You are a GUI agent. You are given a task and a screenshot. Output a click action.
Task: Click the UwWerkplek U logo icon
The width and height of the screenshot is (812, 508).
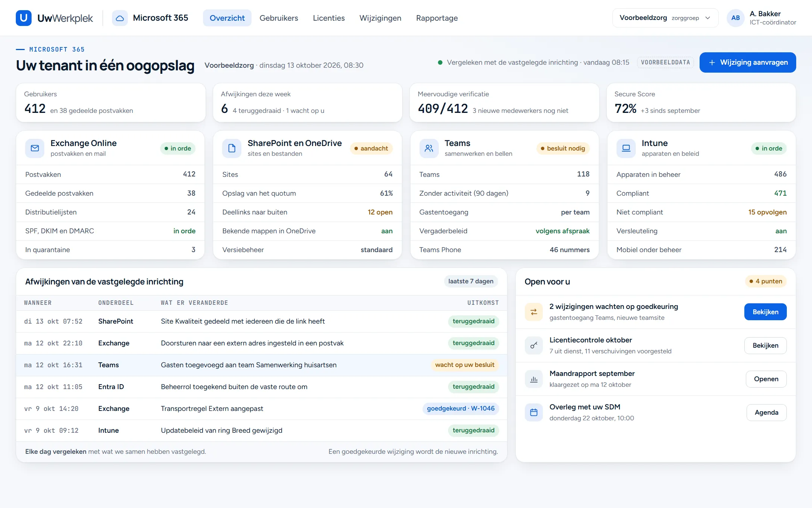tap(23, 18)
